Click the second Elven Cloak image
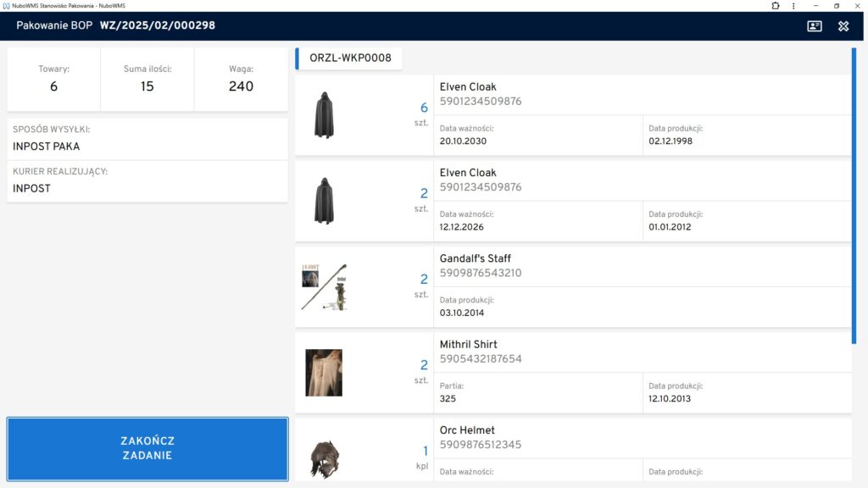 pos(324,201)
